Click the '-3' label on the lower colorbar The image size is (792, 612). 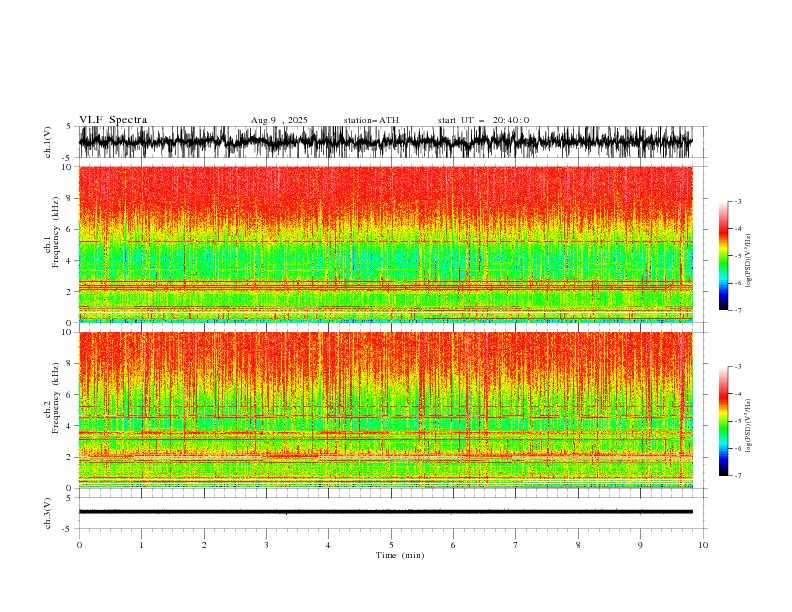(738, 367)
